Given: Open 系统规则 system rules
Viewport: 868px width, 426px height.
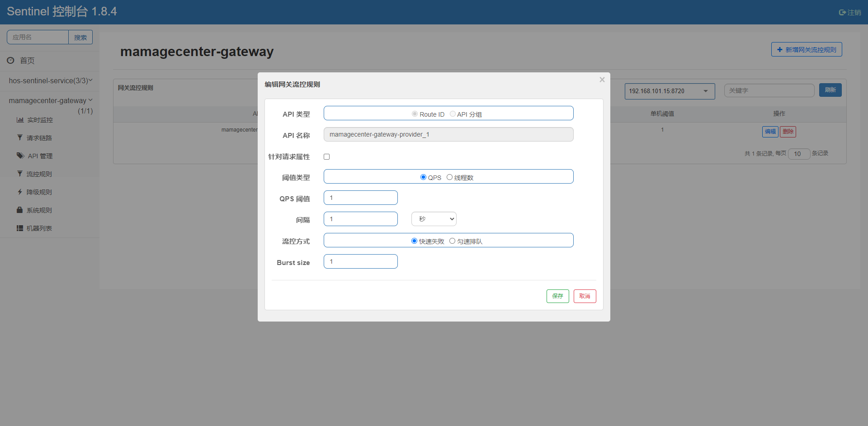Looking at the screenshot, I should [39, 210].
